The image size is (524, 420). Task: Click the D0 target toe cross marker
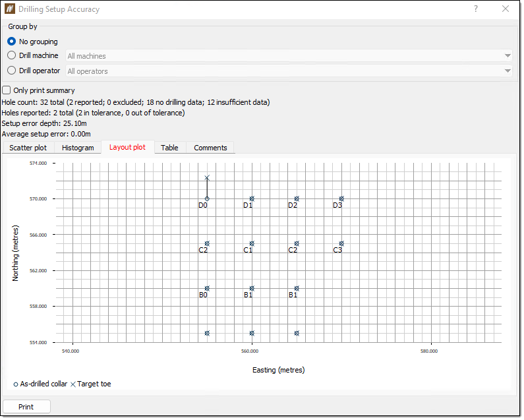(x=207, y=177)
